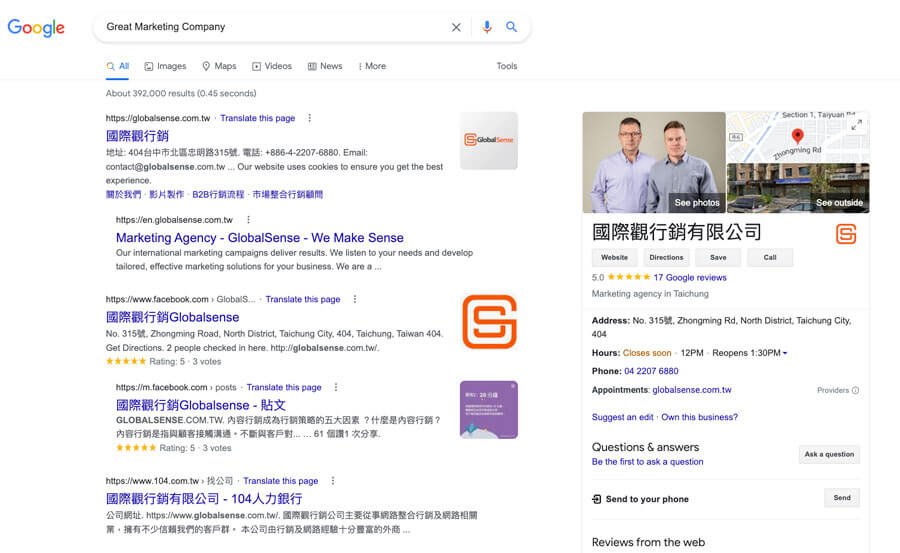This screenshot has width=900, height=553.
Task: Switch to the Images tab
Action: pos(165,66)
